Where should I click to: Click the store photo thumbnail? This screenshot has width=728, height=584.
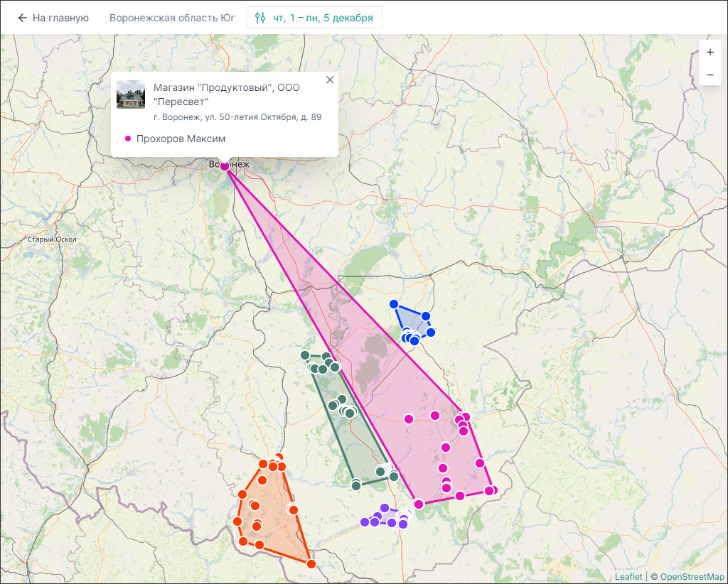131,94
